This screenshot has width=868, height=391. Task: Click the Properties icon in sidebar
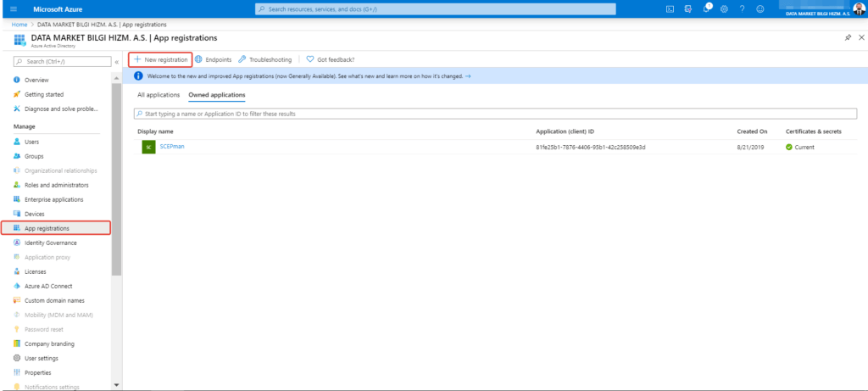[17, 372]
